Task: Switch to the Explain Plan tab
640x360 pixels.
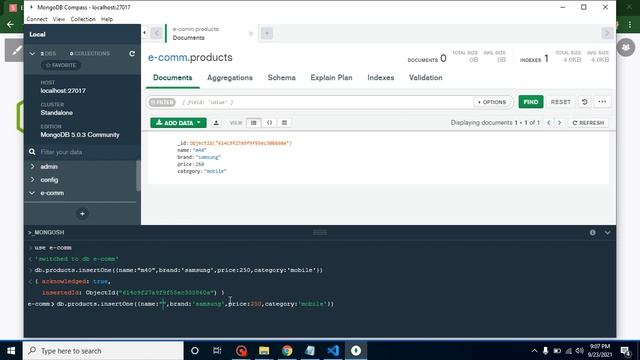Action: (331, 78)
